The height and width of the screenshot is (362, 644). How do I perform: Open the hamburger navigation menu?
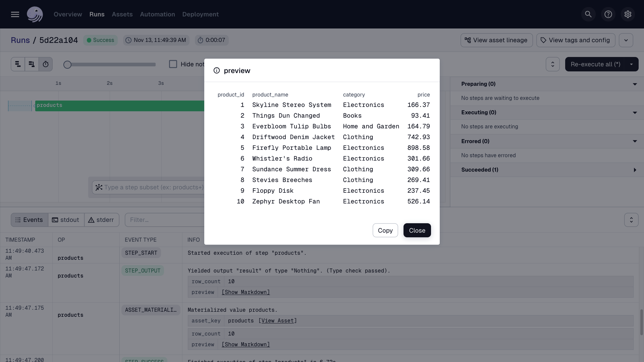15,14
